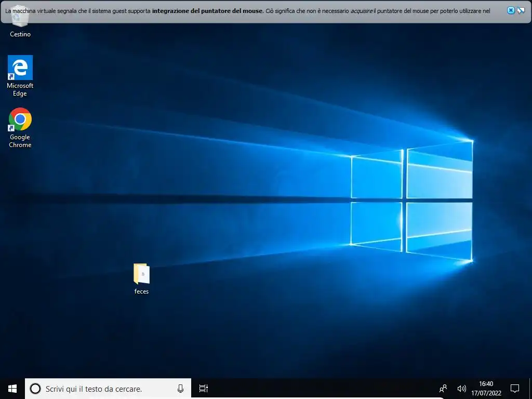The image size is (532, 399).
Task: Click the mouse integration notification message text
Action: click(x=248, y=11)
